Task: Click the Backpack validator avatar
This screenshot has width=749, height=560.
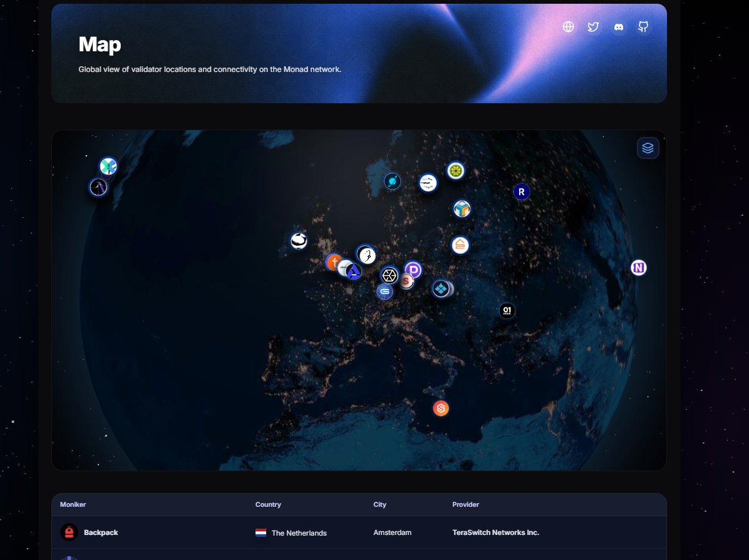Action: [70, 532]
